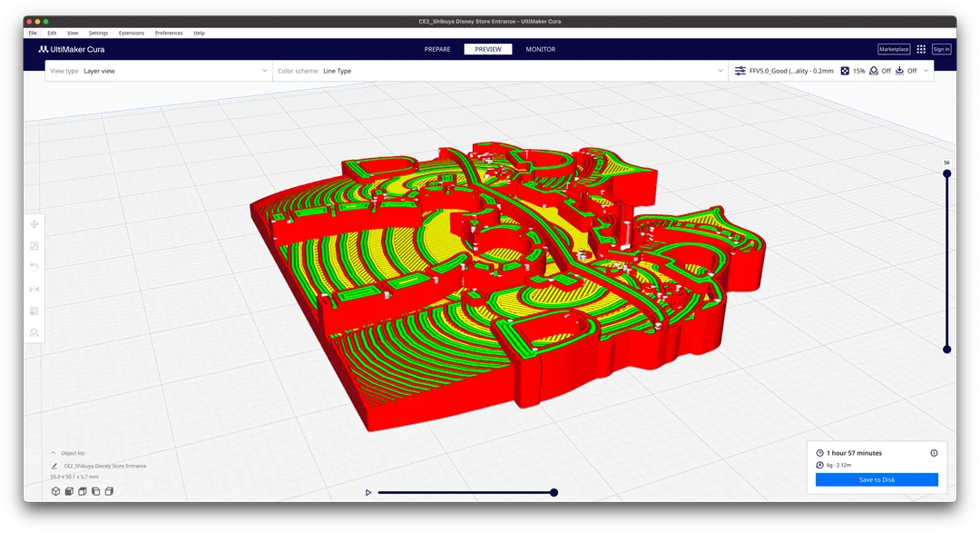
Task: Click the 3D view camera cube icon
Action: click(55, 491)
